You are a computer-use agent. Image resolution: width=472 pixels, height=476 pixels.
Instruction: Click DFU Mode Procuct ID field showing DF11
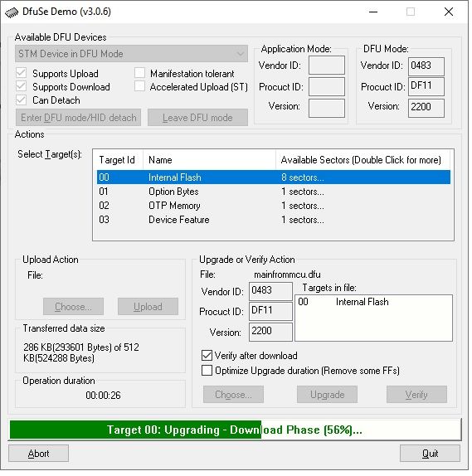(426, 87)
